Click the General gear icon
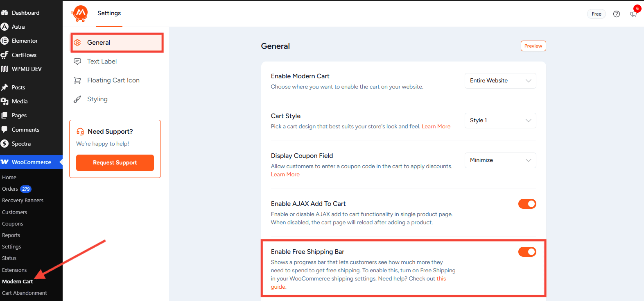 point(77,43)
